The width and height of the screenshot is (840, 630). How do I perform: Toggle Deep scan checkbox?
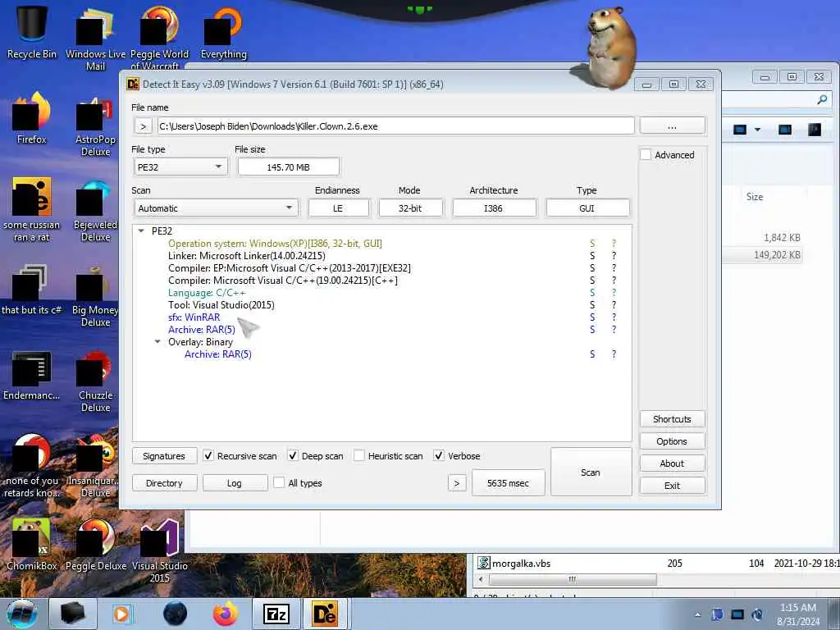pos(293,456)
